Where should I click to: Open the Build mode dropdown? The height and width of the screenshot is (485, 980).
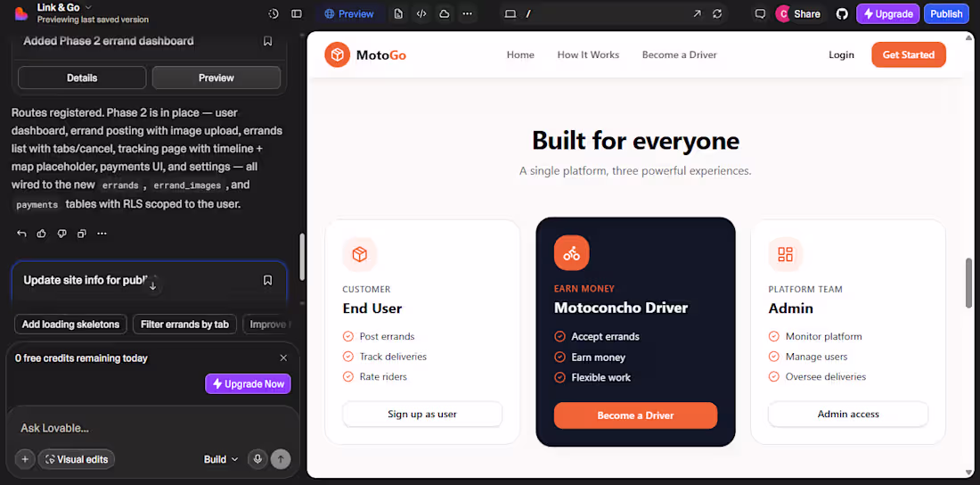pos(221,459)
